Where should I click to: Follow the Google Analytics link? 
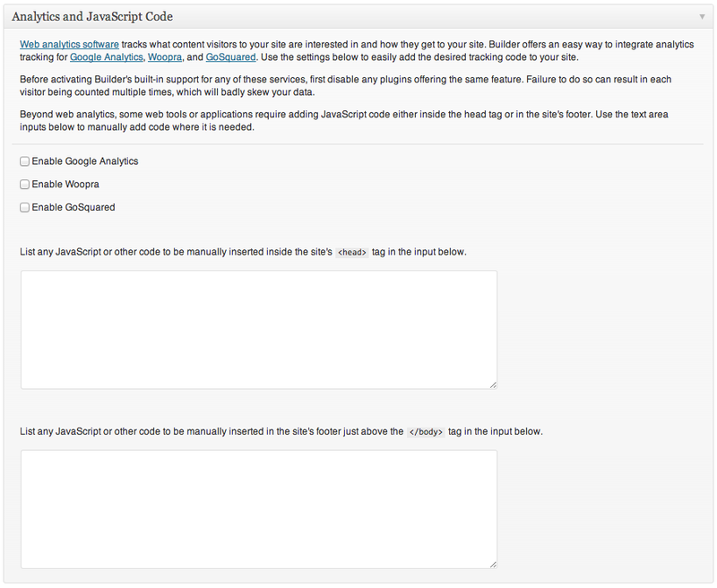pyautogui.click(x=106, y=57)
